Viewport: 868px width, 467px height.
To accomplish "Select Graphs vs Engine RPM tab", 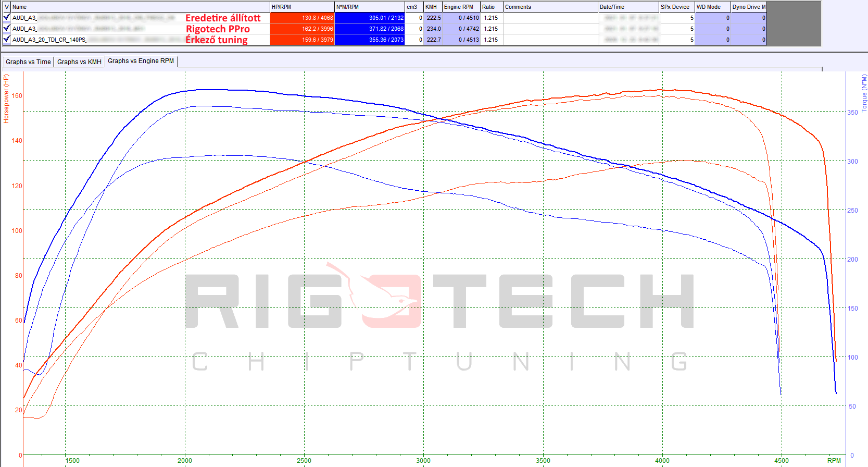I will point(141,61).
